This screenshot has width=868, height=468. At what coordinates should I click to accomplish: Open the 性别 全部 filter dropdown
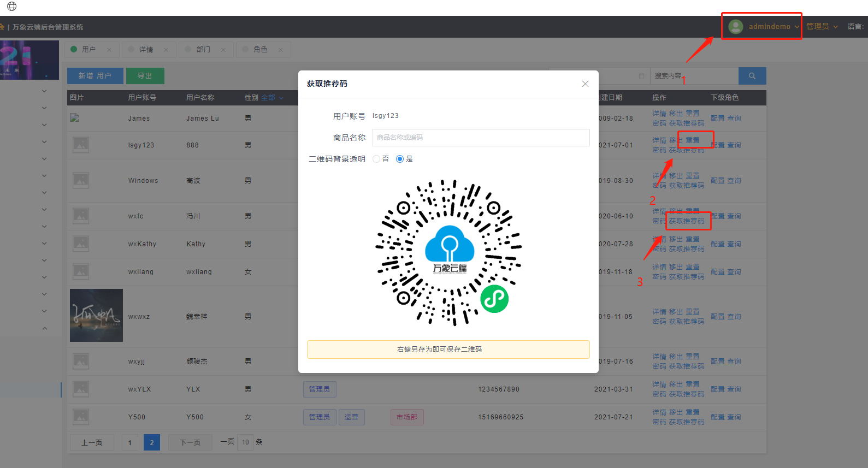click(x=272, y=98)
